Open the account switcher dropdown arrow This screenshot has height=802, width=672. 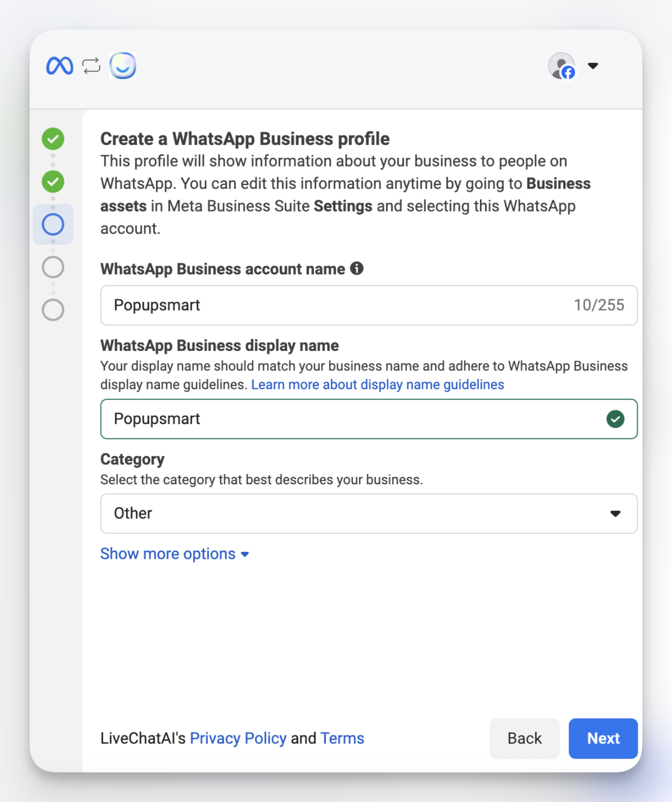592,66
